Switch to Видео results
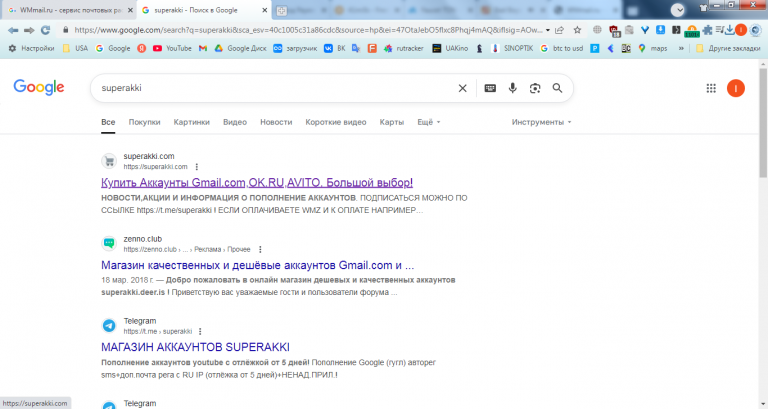768x409 pixels. pyautogui.click(x=235, y=122)
